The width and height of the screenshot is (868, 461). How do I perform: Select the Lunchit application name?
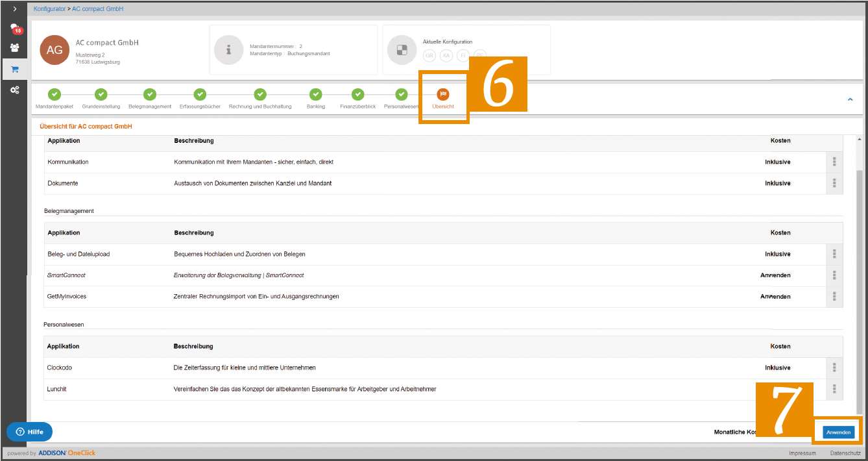pos(57,389)
